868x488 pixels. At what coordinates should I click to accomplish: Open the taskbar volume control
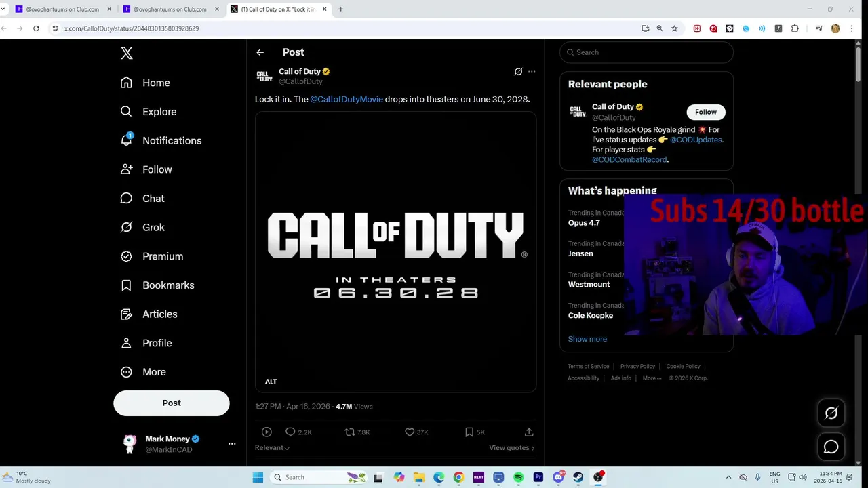(x=803, y=477)
